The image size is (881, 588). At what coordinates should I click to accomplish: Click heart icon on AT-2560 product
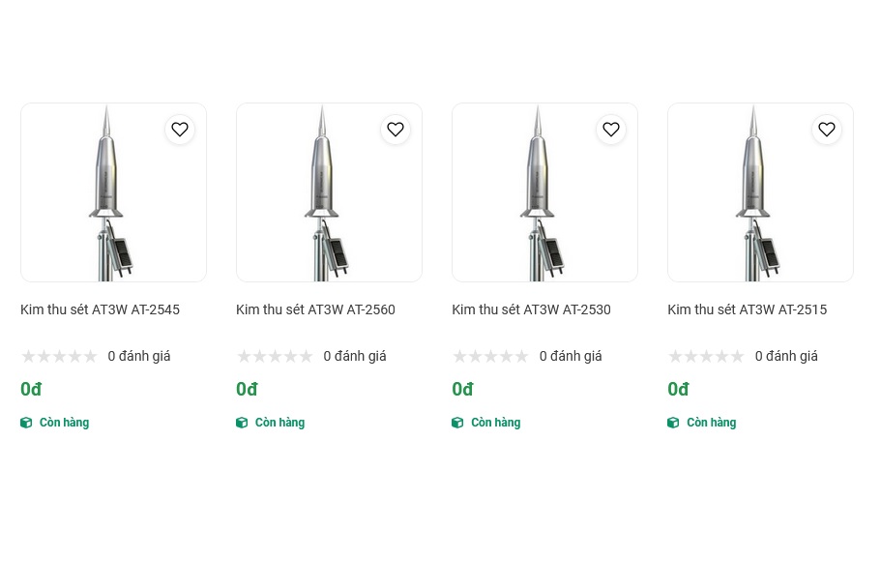click(x=396, y=130)
